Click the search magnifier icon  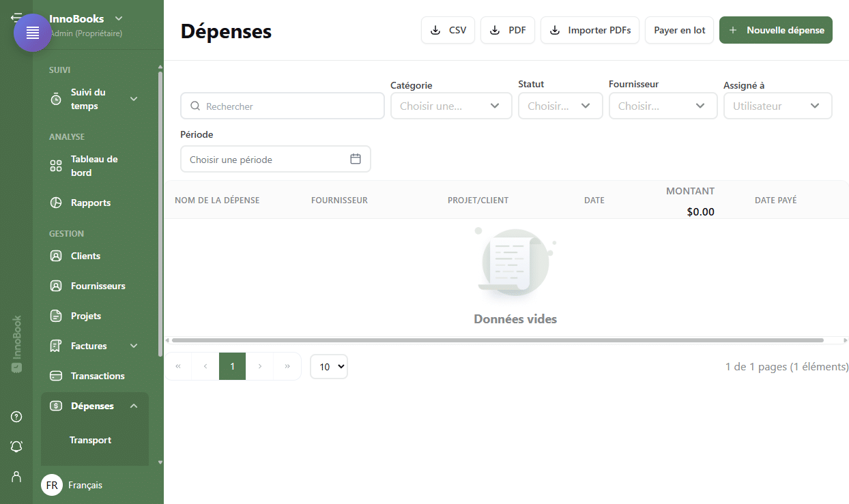pos(195,106)
